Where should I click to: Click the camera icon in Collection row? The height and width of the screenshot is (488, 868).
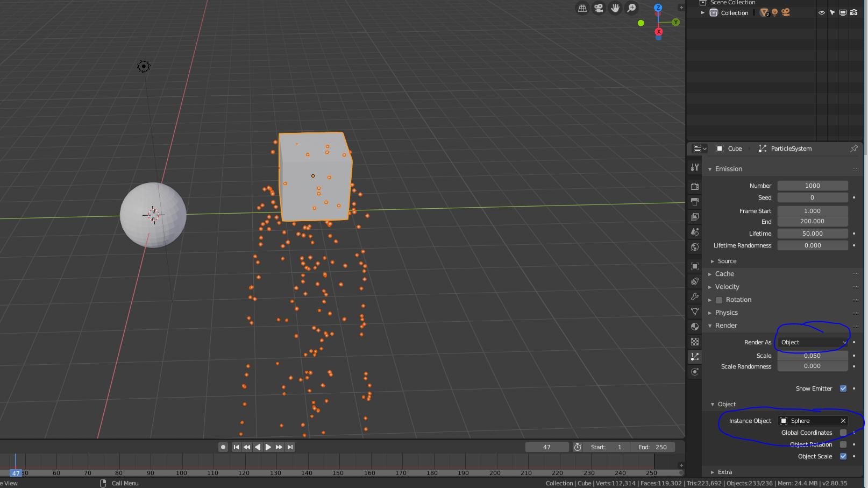click(x=786, y=12)
